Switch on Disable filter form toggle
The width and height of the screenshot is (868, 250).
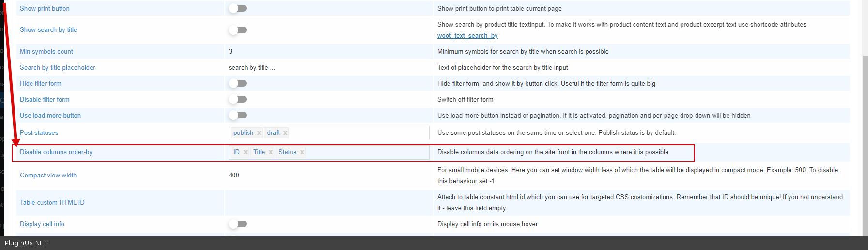(238, 99)
